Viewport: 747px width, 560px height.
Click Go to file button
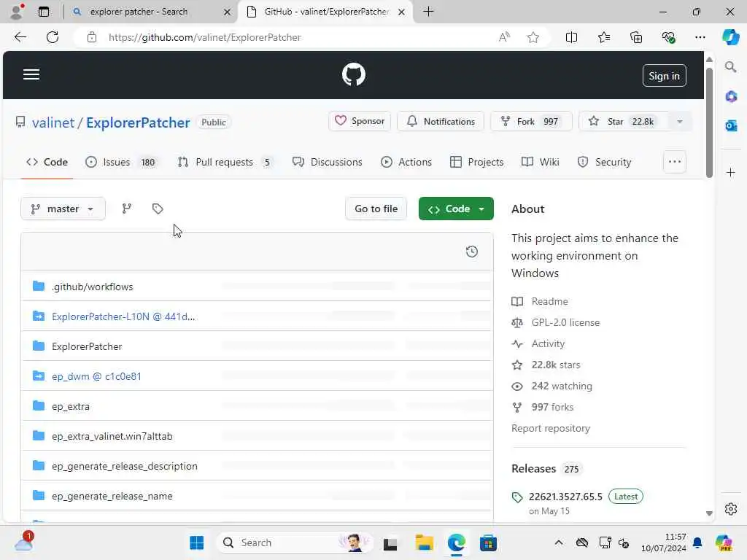[376, 209]
